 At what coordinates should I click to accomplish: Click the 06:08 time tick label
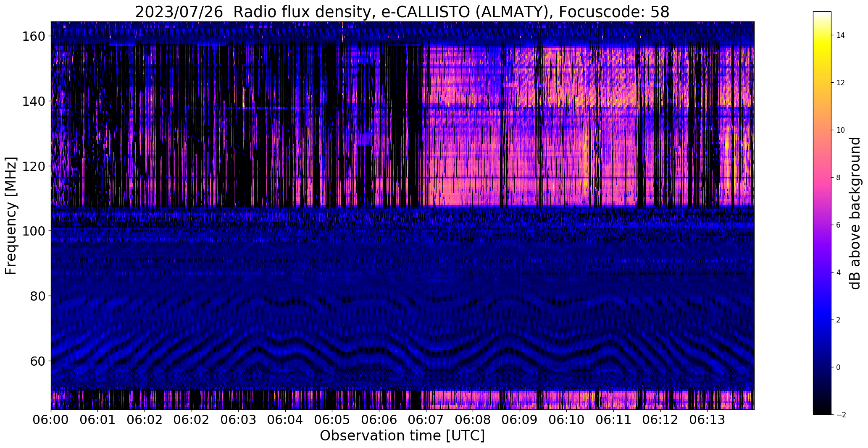click(x=473, y=420)
